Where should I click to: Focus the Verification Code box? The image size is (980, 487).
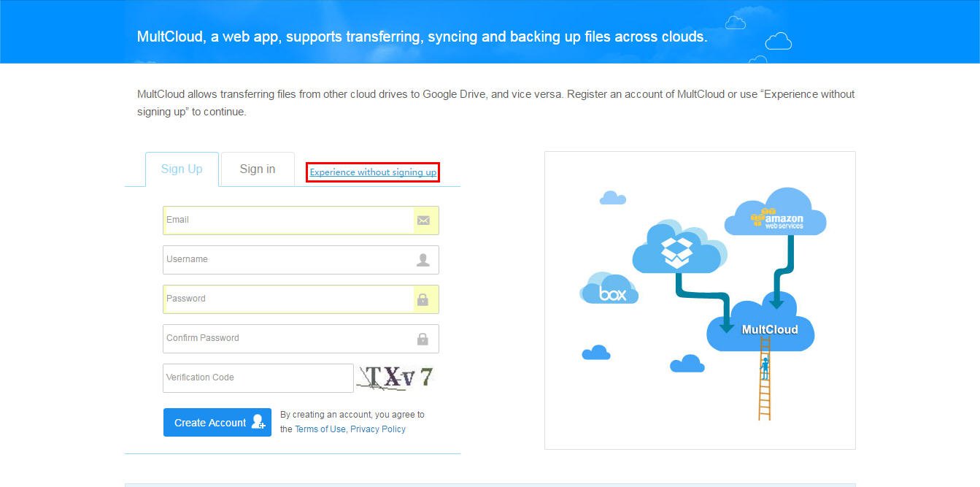click(258, 377)
